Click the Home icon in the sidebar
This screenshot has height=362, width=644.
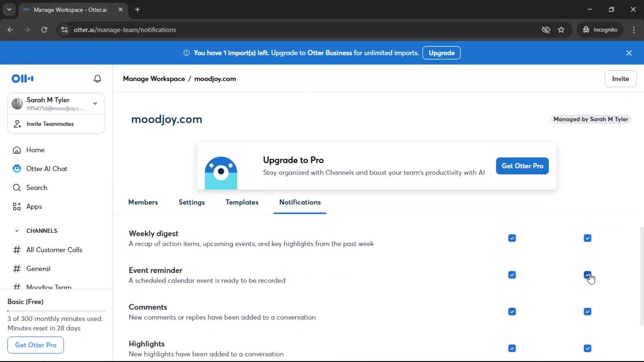tap(17, 150)
